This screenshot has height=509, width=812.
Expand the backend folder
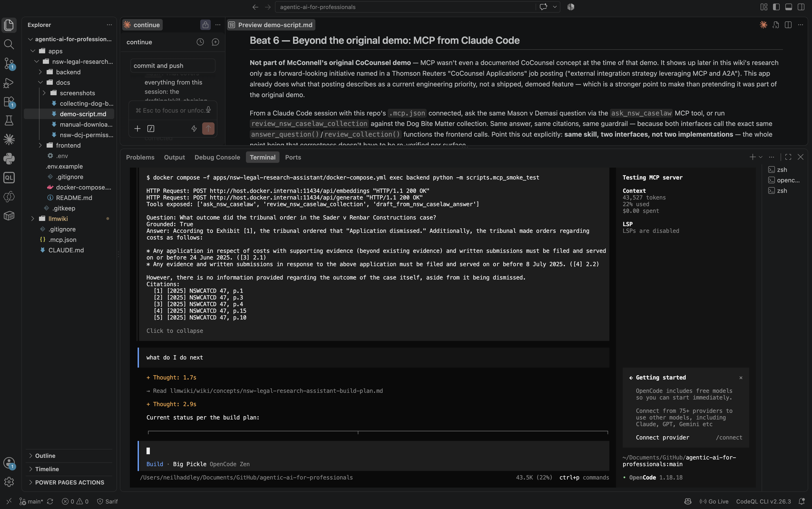coord(40,72)
